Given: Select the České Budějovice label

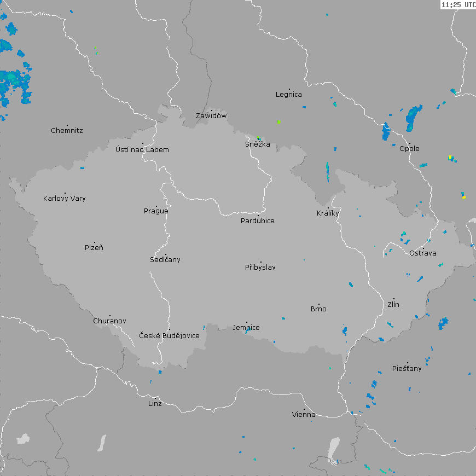Looking at the screenshot, I should tap(169, 335).
